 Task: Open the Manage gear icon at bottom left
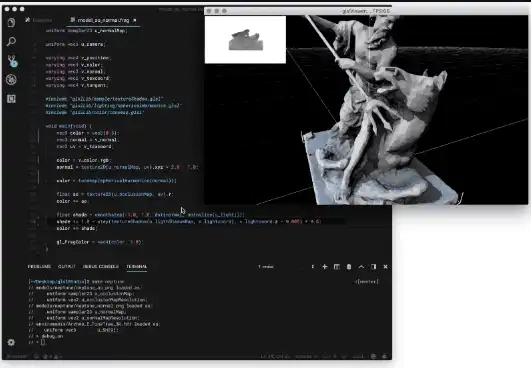(x=11, y=342)
